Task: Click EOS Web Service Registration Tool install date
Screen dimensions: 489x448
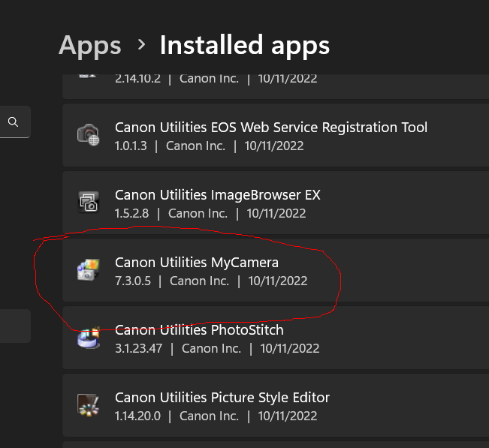Action: (x=274, y=146)
